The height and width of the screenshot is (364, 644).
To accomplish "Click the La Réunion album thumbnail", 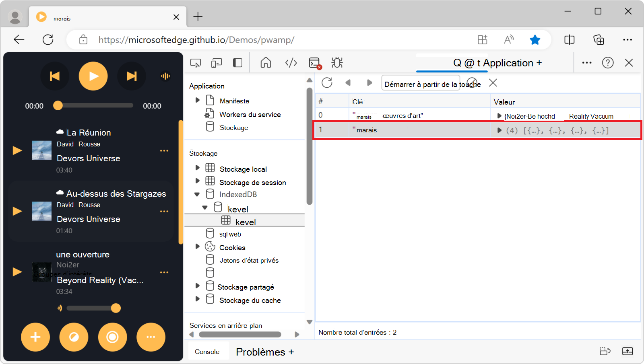I will tap(42, 150).
